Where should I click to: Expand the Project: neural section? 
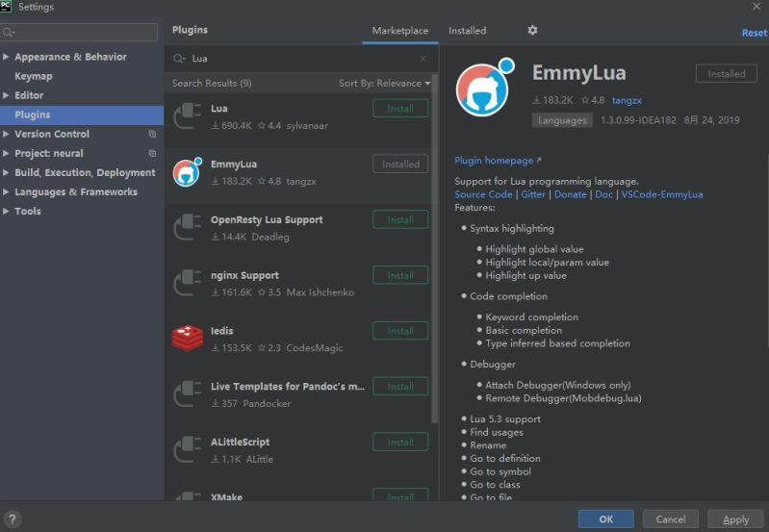click(6, 153)
